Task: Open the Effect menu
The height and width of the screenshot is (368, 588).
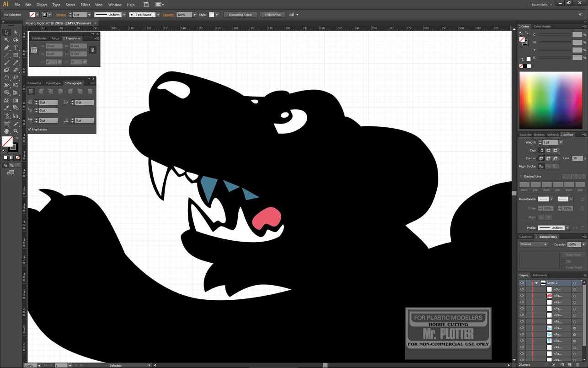Action: coord(86,5)
